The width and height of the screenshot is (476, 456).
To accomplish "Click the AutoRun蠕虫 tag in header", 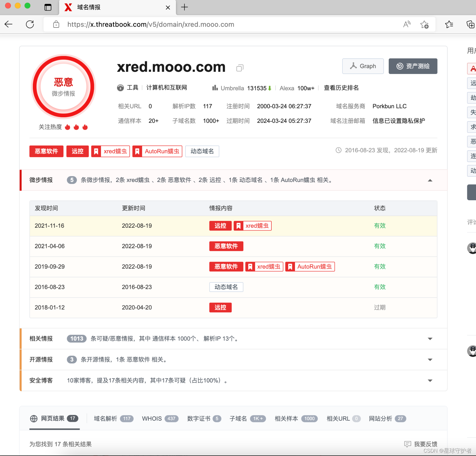I will [157, 151].
